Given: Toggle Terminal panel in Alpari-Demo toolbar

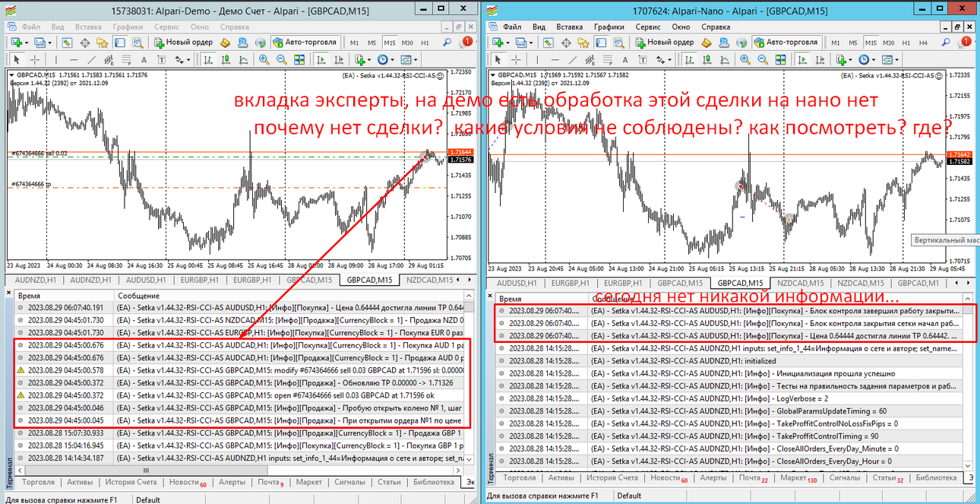Looking at the screenshot, I should coord(119,42).
